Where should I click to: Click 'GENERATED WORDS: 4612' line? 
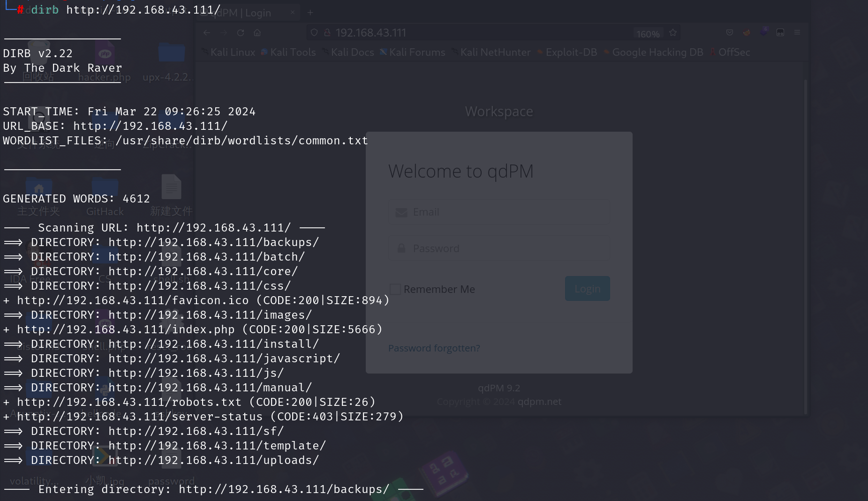tap(76, 199)
